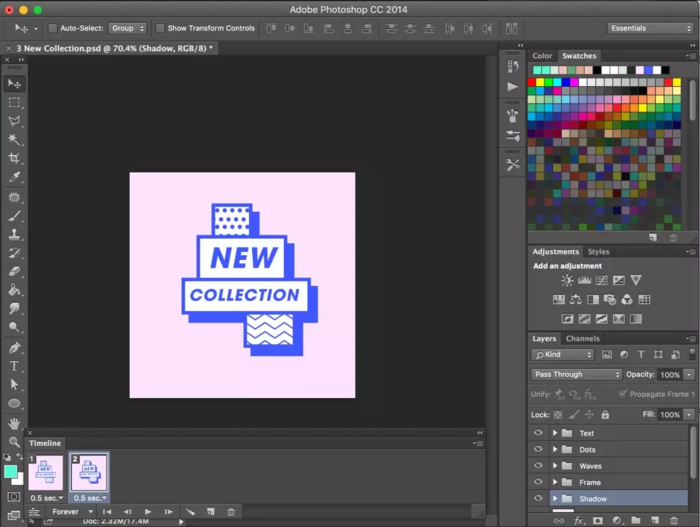The image size is (700, 527).
Task: Hide the Shadow layer group
Action: pyautogui.click(x=538, y=498)
